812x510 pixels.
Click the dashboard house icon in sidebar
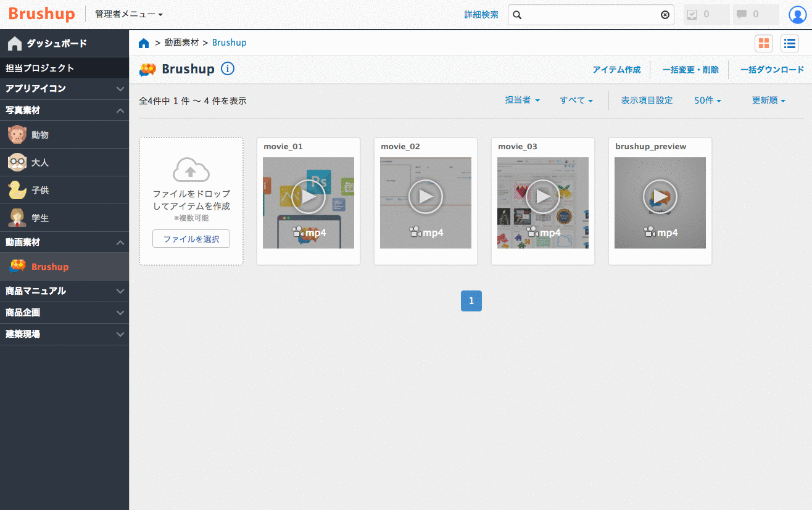coord(15,43)
